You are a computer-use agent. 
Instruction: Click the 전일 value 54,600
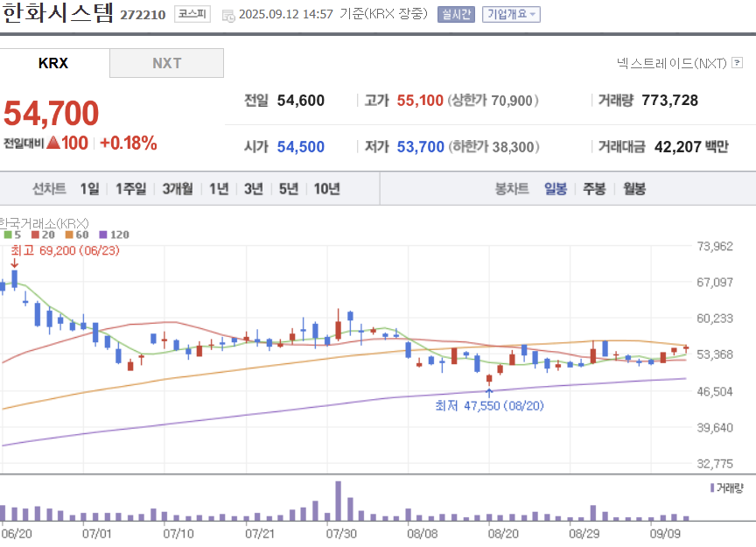tap(300, 101)
